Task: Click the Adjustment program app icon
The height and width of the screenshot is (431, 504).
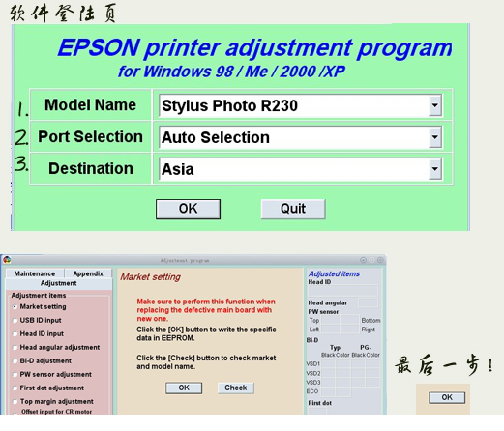Action: pyautogui.click(x=7, y=260)
